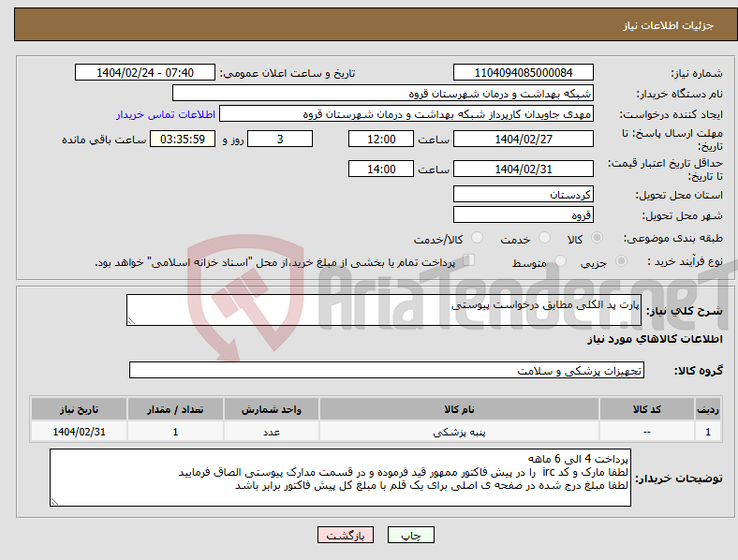
Task: Click the پنبه پزشکی item cell
Action: tap(459, 432)
